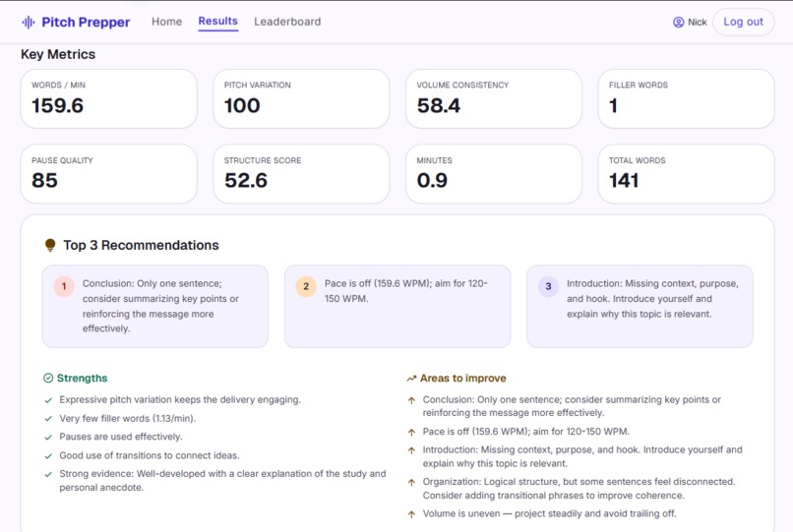793x532 pixels.
Task: Click the 'FILLER WORDS' card label
Action: pos(639,85)
